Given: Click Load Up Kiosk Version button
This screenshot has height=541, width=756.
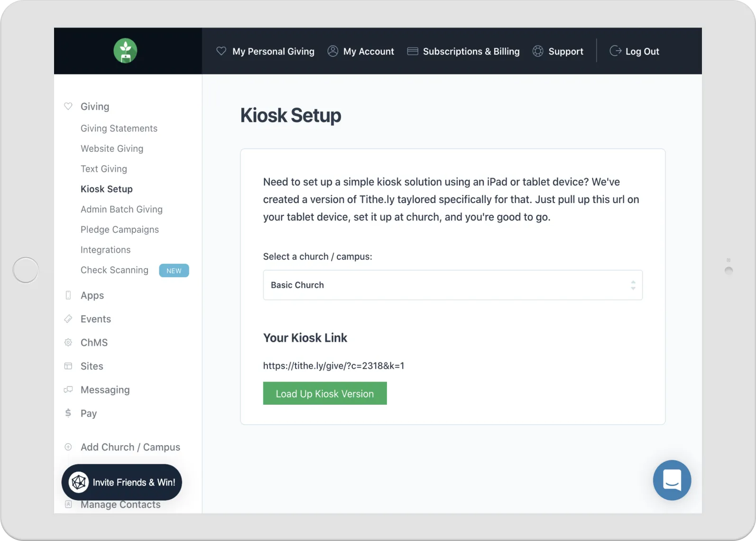Looking at the screenshot, I should [325, 393].
